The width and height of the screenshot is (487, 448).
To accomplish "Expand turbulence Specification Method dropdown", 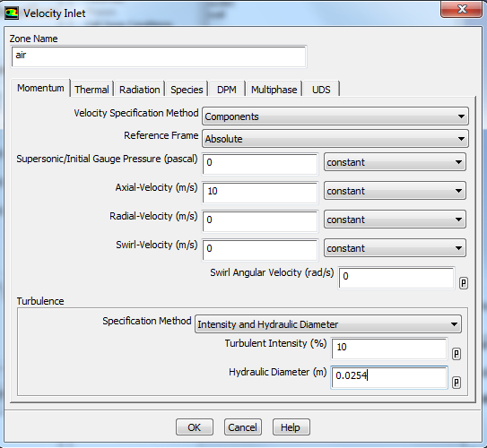I will click(x=328, y=324).
